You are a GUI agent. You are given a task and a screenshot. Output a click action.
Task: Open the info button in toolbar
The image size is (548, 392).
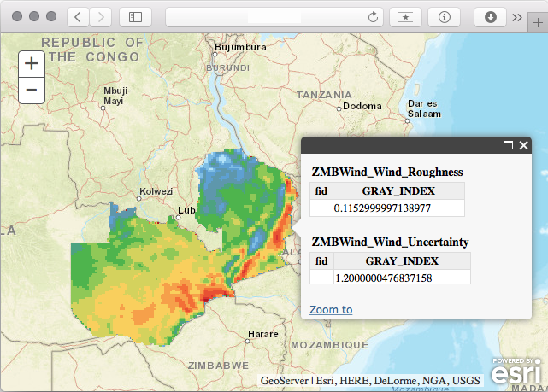(x=445, y=17)
